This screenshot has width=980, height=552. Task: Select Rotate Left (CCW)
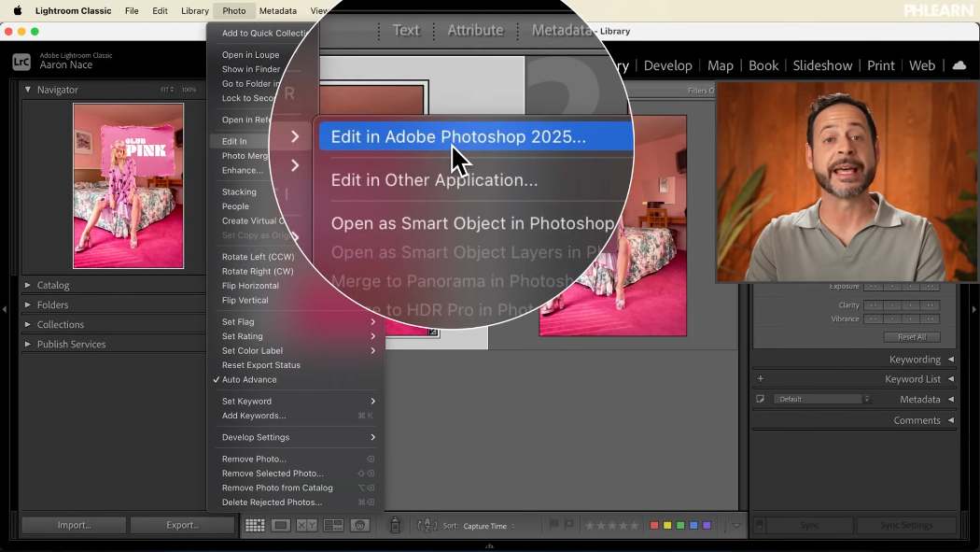258,256
